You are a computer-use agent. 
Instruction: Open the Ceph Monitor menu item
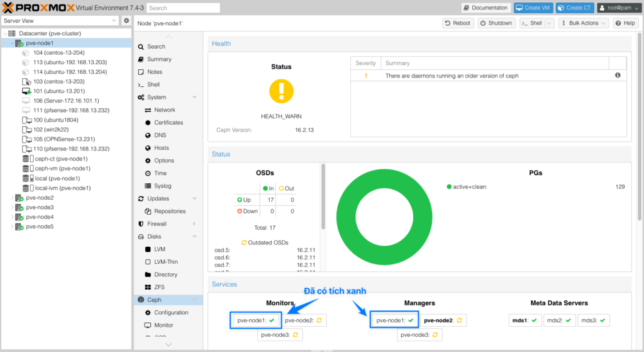tap(168, 326)
